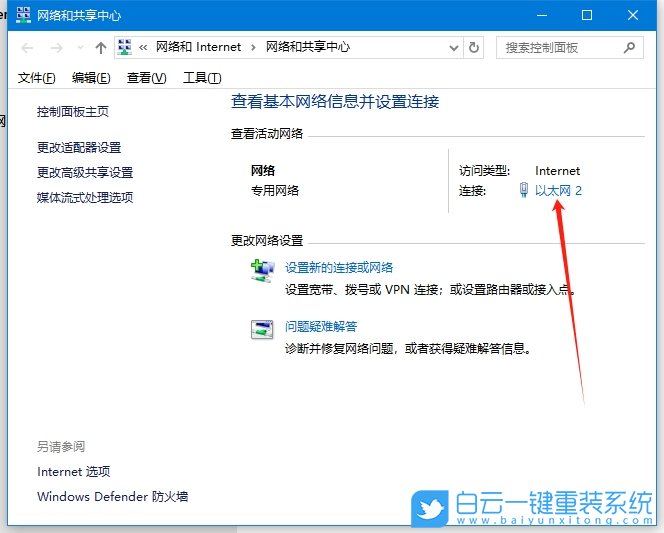
Task: Open Windows Defender 防火墙
Action: (113, 497)
